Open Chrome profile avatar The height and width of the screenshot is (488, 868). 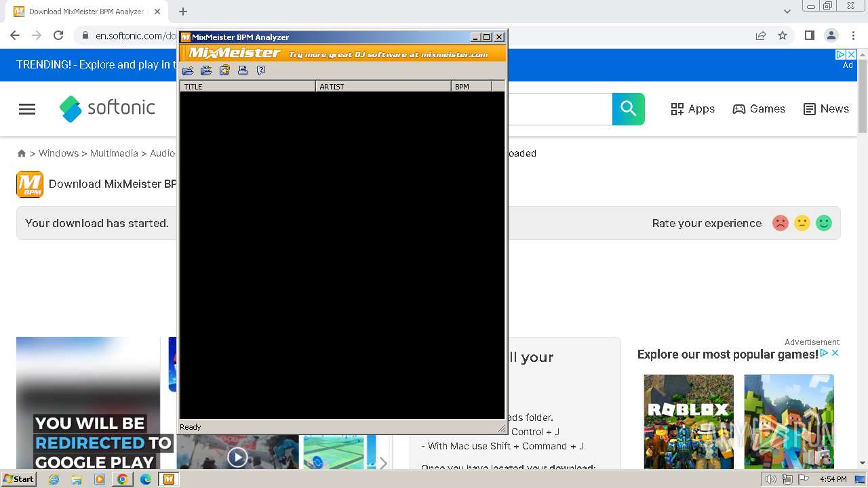(831, 35)
